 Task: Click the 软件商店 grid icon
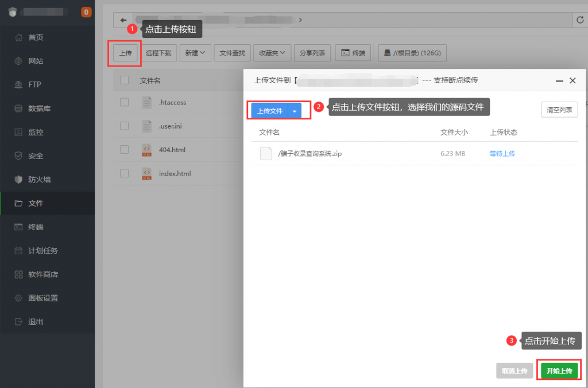(x=18, y=274)
